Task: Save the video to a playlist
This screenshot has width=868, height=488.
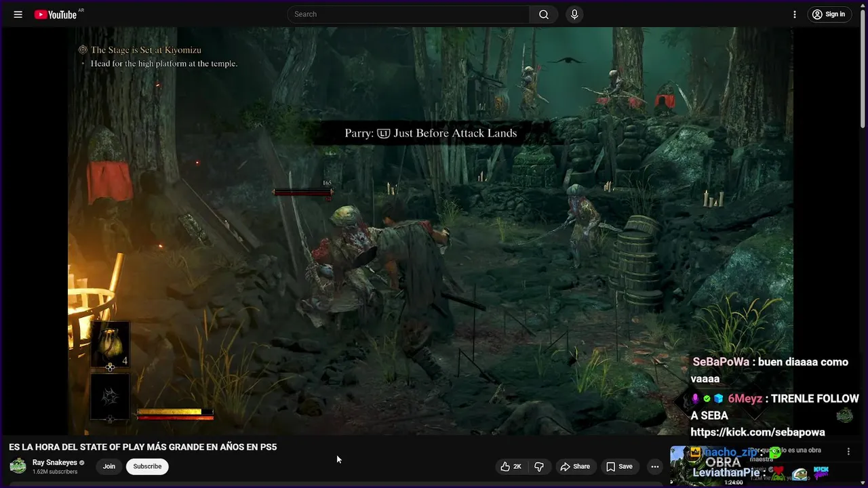Action: point(619,466)
